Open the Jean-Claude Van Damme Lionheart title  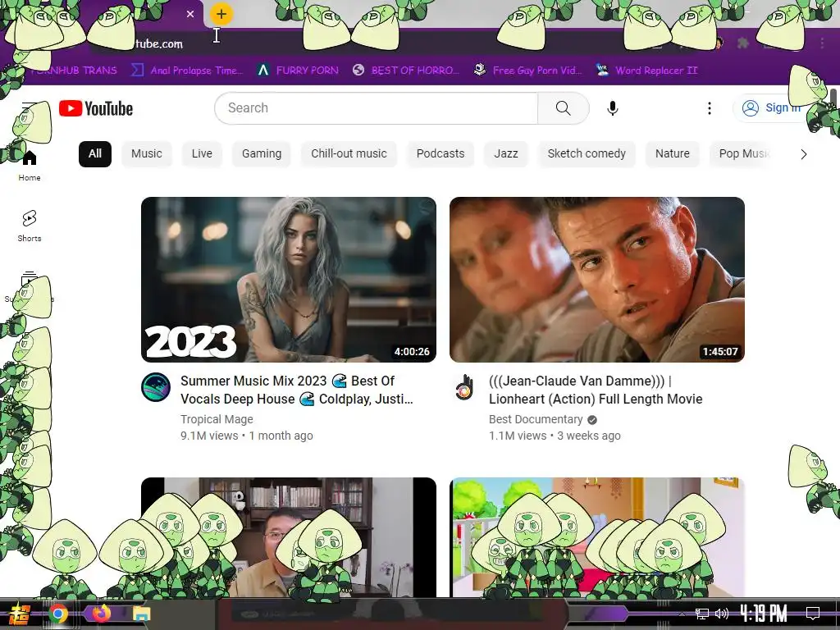coord(596,390)
